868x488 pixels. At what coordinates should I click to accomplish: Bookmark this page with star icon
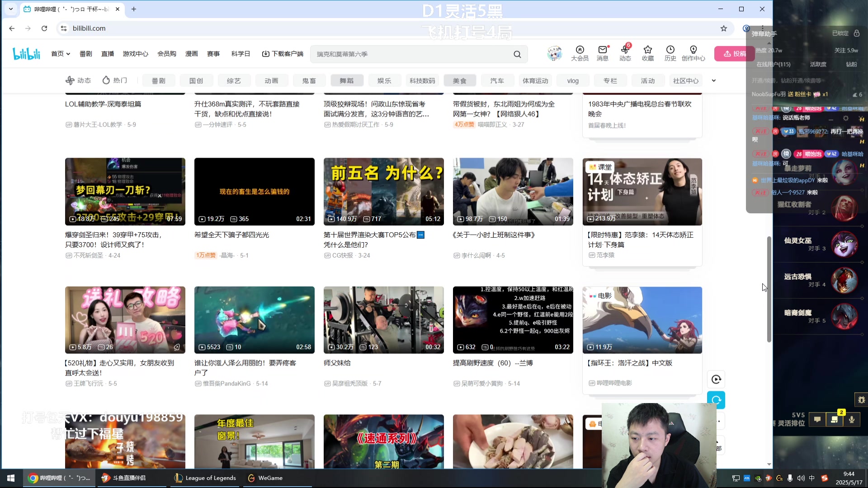tap(724, 28)
